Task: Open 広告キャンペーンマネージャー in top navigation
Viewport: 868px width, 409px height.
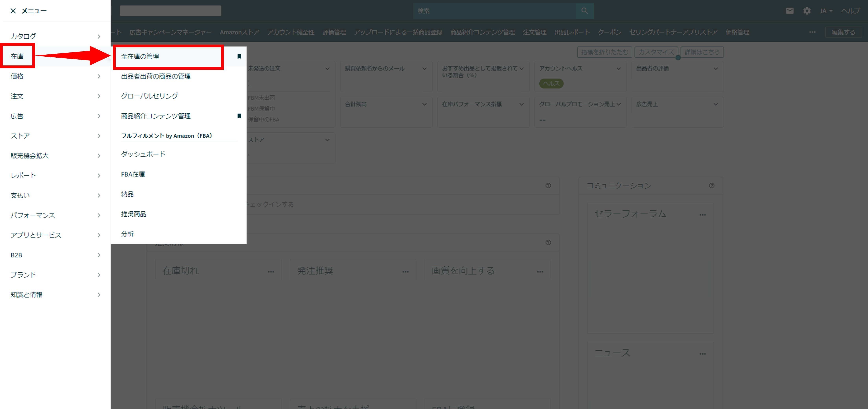Action: 170,32
